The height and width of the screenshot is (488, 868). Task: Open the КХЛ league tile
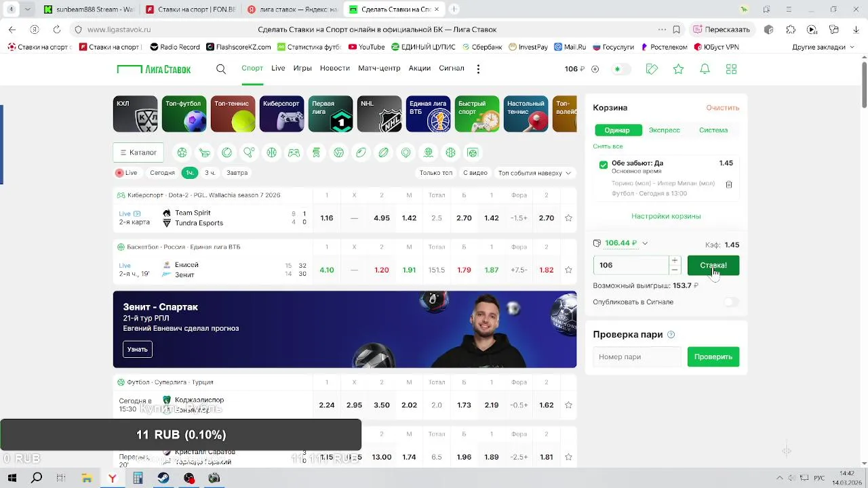tap(135, 114)
